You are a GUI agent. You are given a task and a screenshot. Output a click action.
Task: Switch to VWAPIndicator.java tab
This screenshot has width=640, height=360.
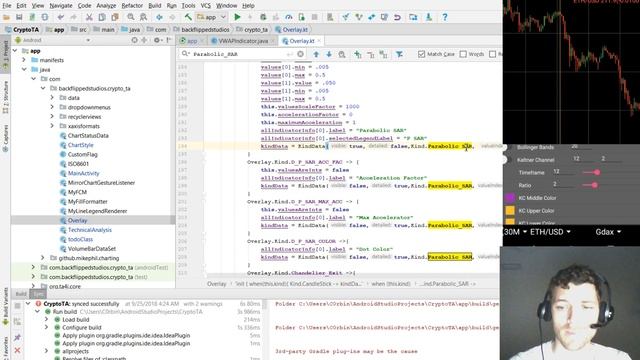pyautogui.click(x=243, y=41)
